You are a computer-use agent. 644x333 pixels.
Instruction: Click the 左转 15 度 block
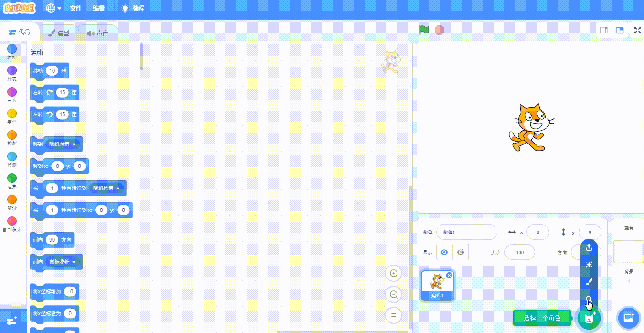pyautogui.click(x=54, y=115)
